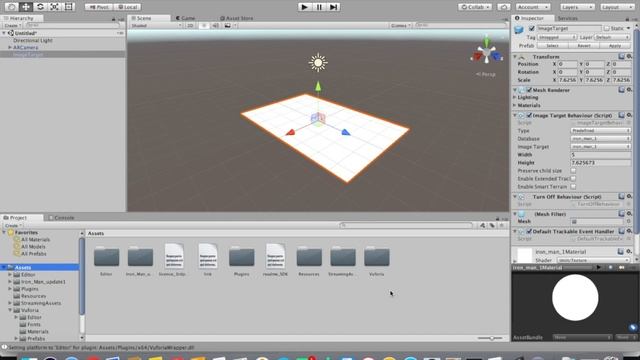Enable Preserve child size checkbox
Image resolution: width=640 pixels, height=360 pixels.
coord(573,171)
